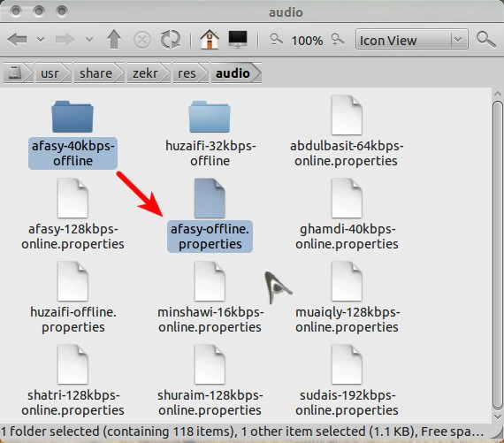The width and height of the screenshot is (504, 443).
Task: Open back history dropdown arrow
Action: (41, 40)
